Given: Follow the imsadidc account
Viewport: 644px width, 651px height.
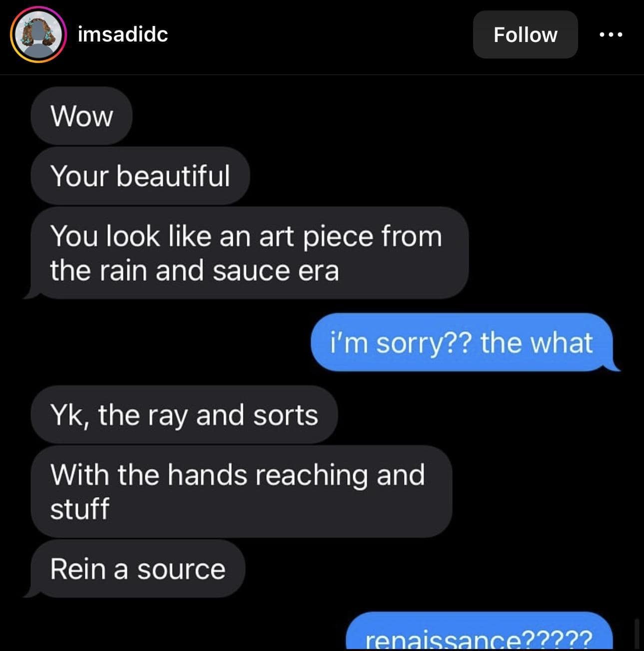Looking at the screenshot, I should coord(525,35).
